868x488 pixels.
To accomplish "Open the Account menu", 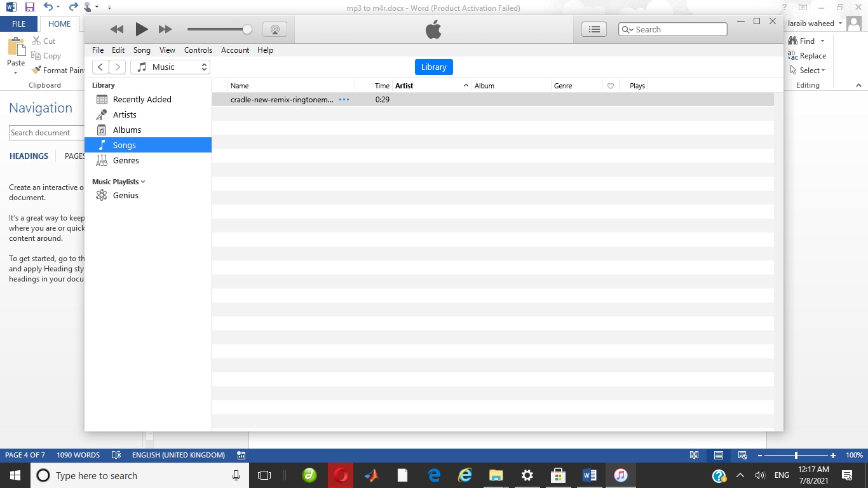I will pos(235,50).
